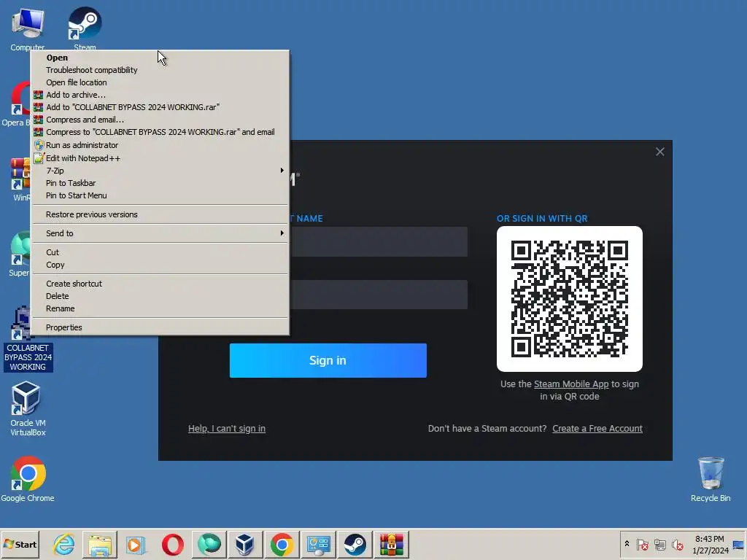
Task: Select the Recycle Bin icon
Action: (711, 479)
